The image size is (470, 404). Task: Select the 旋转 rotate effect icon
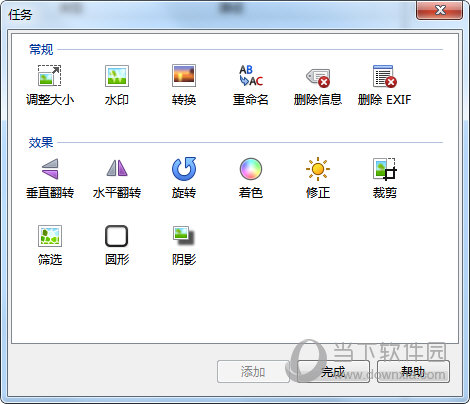[x=184, y=169]
